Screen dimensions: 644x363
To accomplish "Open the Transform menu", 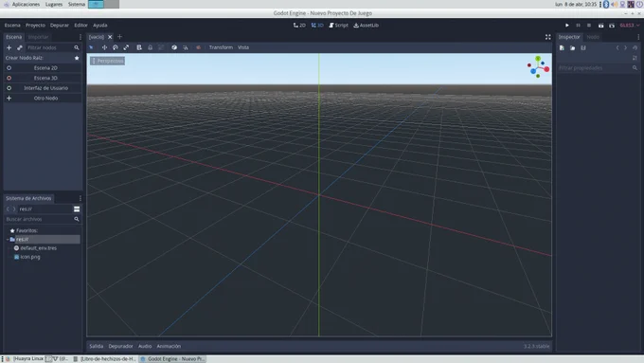I will point(221,47).
